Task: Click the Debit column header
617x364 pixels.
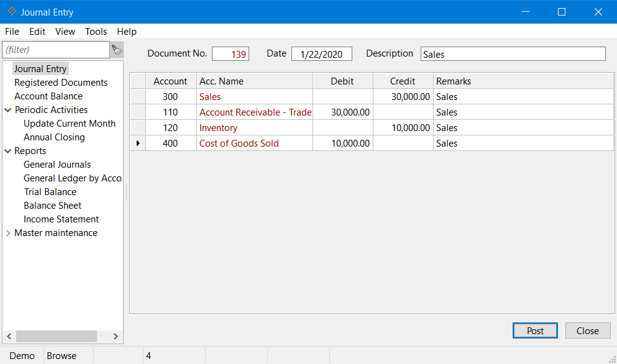Action: 342,81
